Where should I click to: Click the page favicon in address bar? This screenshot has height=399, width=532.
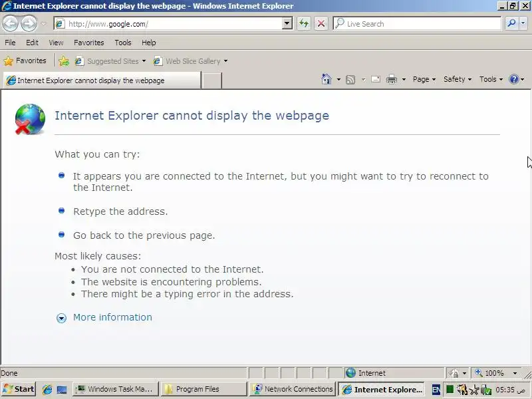coord(60,24)
